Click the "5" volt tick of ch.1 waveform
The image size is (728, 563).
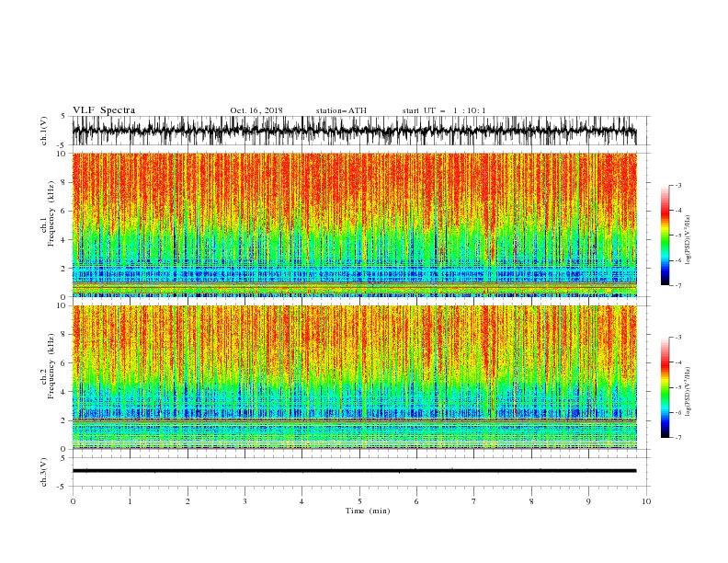pos(63,116)
